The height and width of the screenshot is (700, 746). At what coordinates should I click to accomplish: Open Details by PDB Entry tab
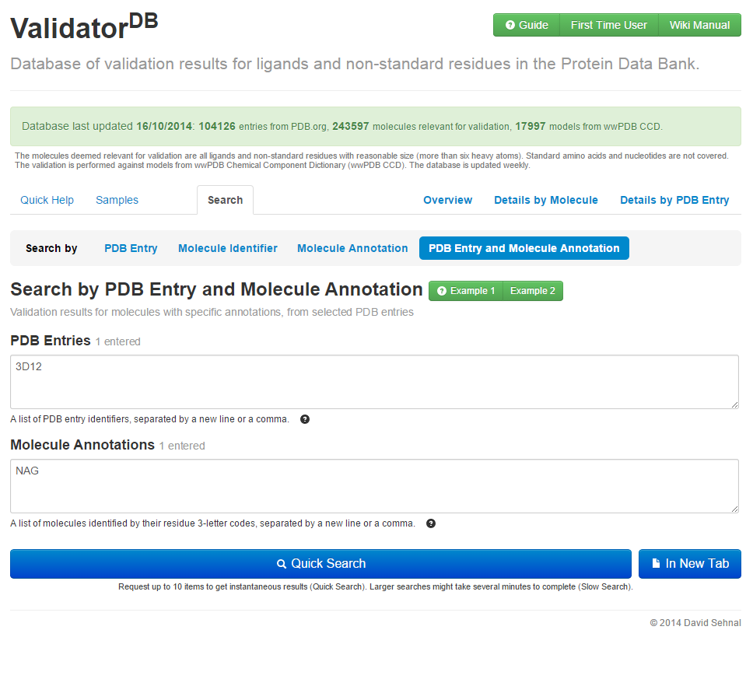click(674, 200)
